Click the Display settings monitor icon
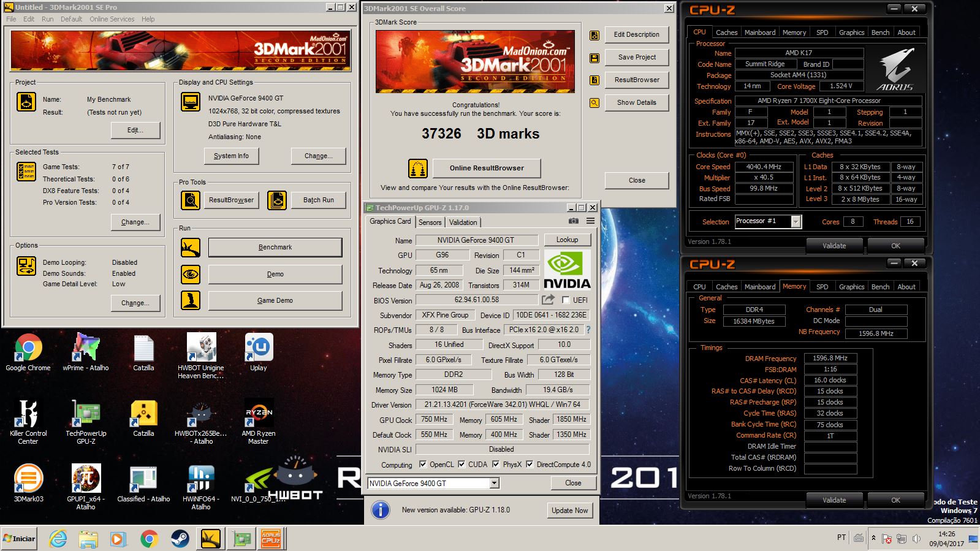Screen dimensions: 980x551 point(191,102)
